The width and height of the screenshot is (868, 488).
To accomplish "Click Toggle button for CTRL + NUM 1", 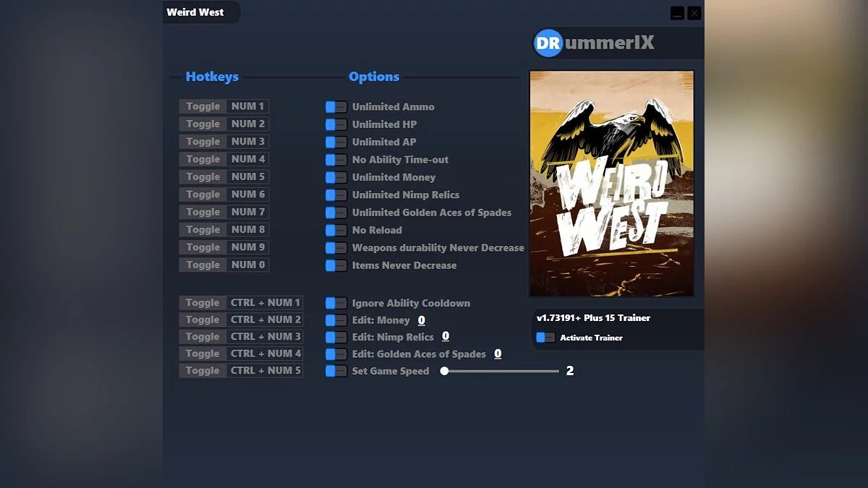I will pyautogui.click(x=203, y=303).
